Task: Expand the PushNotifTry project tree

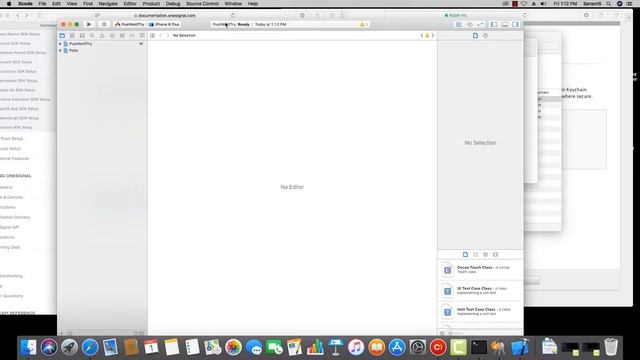Action: pyautogui.click(x=60, y=44)
